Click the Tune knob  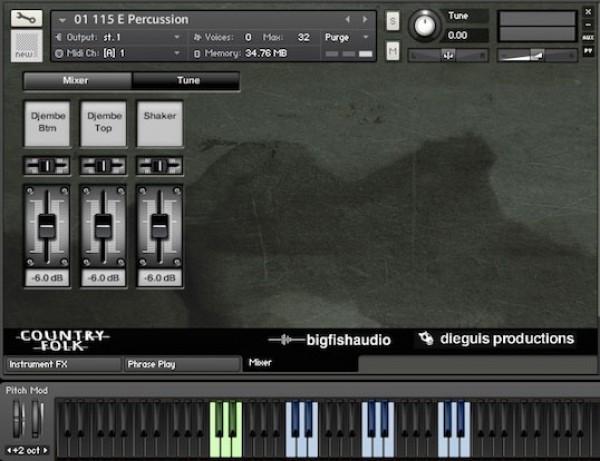click(x=427, y=24)
